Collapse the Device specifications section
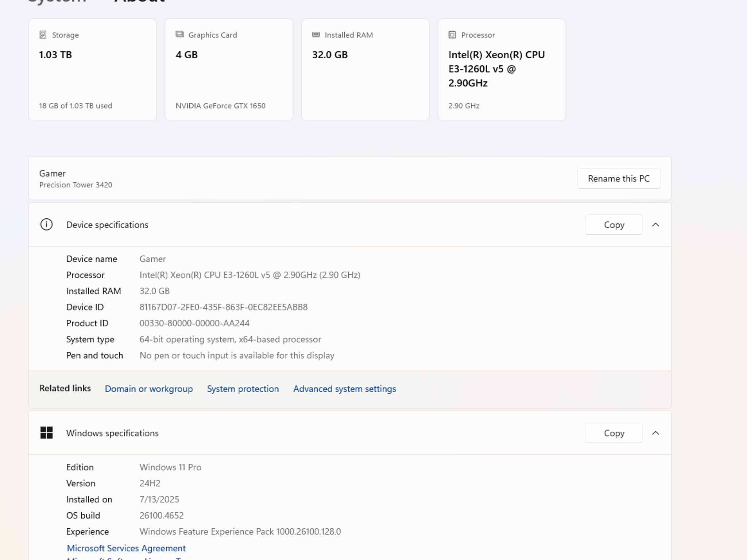Screen dimensions: 747x560 click(x=655, y=225)
